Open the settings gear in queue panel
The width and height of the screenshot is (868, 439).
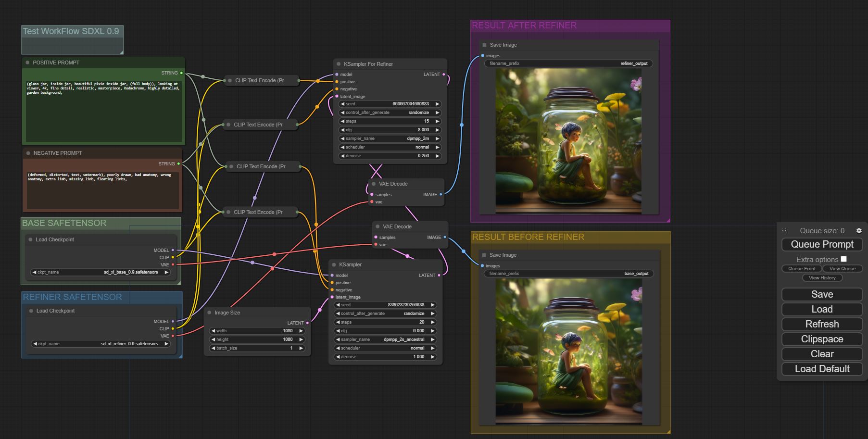[x=859, y=231]
